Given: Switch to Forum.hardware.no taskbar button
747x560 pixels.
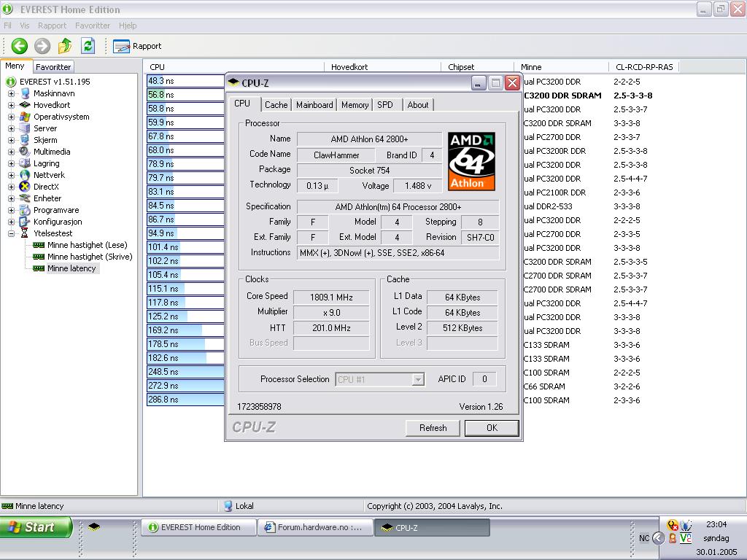Looking at the screenshot, I should [x=315, y=527].
